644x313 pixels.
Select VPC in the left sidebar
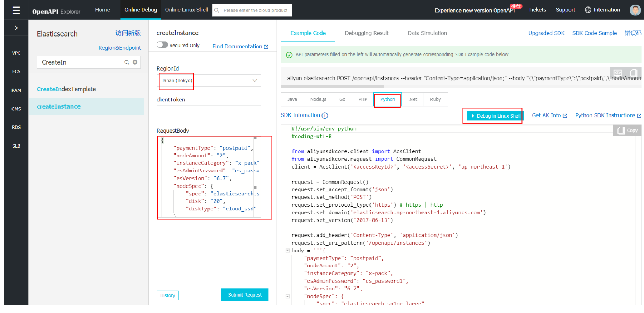click(x=16, y=53)
